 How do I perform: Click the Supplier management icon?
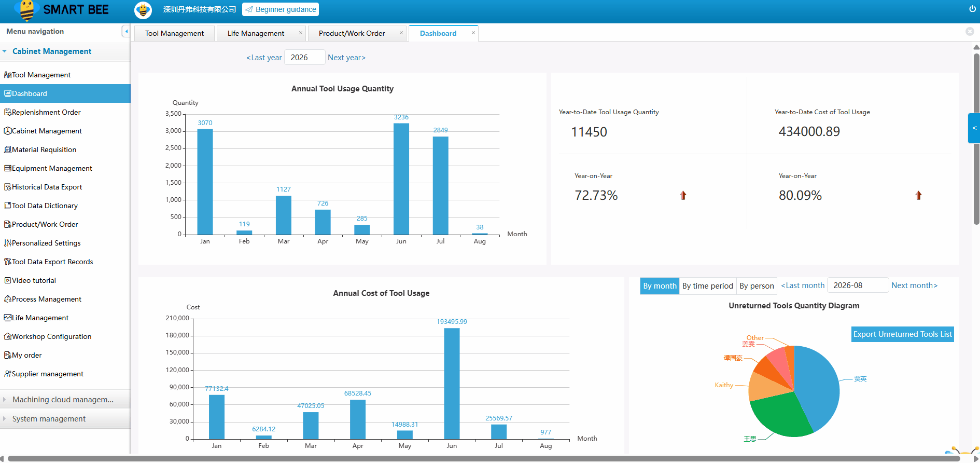8,374
